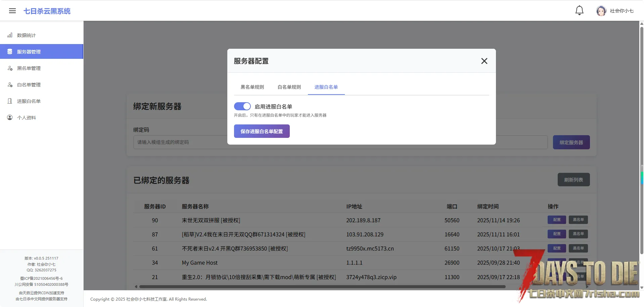Click the hamburger menu icon
644x307 pixels.
12,11
